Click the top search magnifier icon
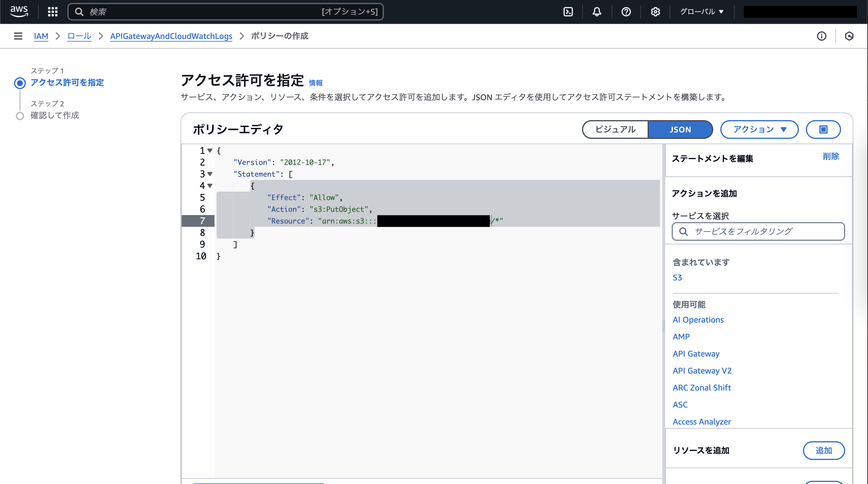This screenshot has height=484, width=868. (x=79, y=12)
